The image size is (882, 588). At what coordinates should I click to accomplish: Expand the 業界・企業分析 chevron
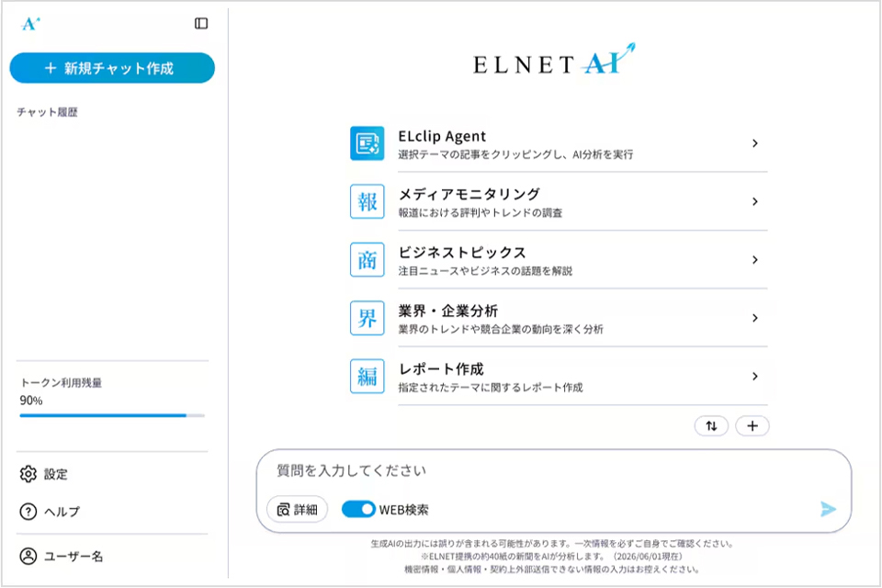pos(755,318)
